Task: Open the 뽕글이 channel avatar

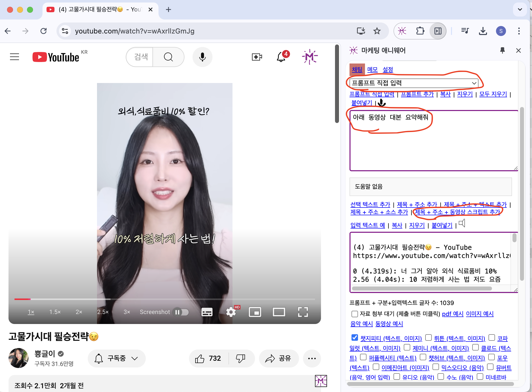Action: pos(18,358)
